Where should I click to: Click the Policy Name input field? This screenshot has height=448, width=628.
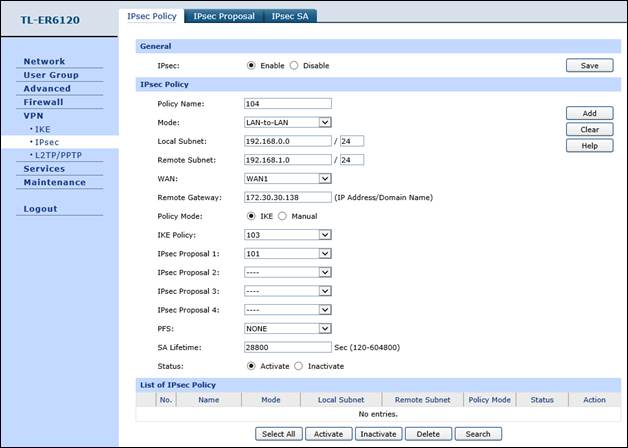click(287, 103)
